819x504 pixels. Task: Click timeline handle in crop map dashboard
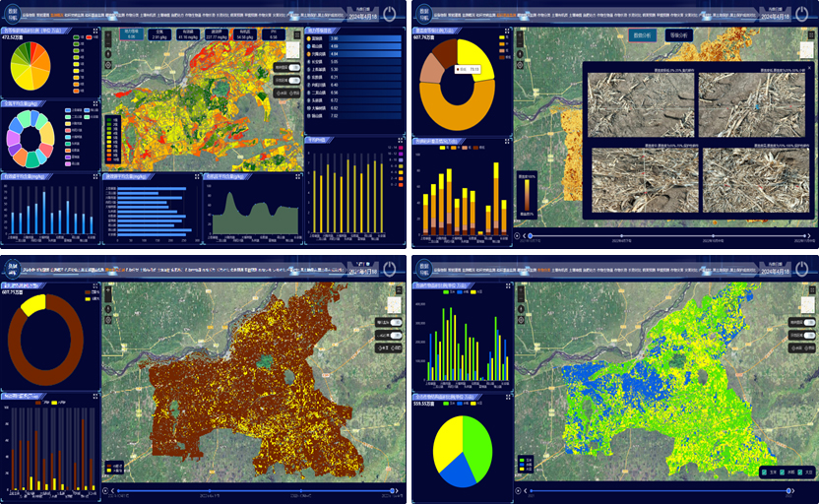(x=788, y=490)
